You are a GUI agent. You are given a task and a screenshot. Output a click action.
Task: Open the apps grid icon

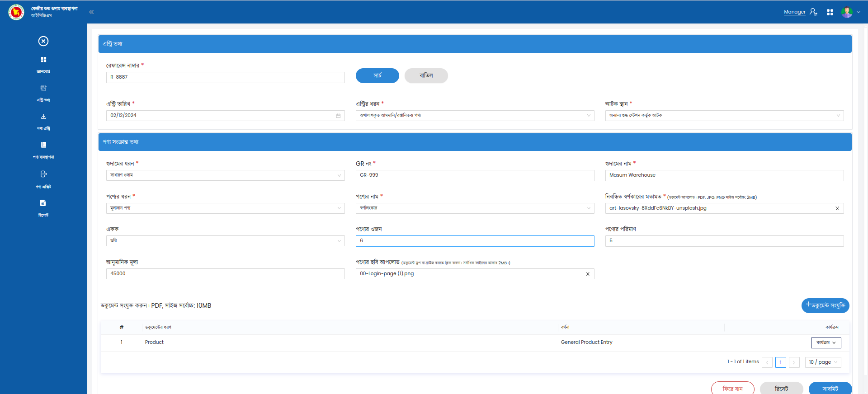coord(830,12)
